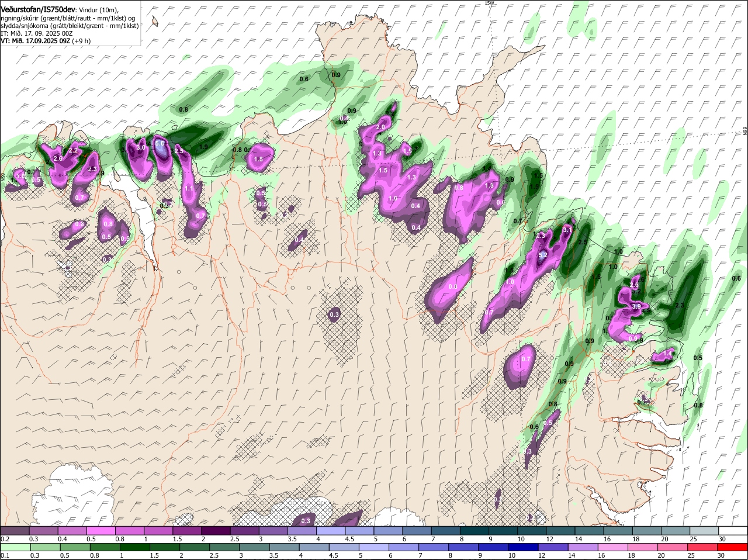Screen dimensions: 748x560
Task: Select the 'IT: Mið. 17. 09. 2025 00Z' line
Action: click(x=36, y=34)
